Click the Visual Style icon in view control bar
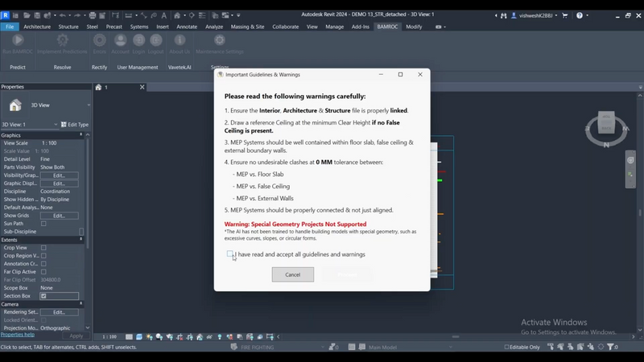This screenshot has width=644, height=362. pyautogui.click(x=139, y=336)
